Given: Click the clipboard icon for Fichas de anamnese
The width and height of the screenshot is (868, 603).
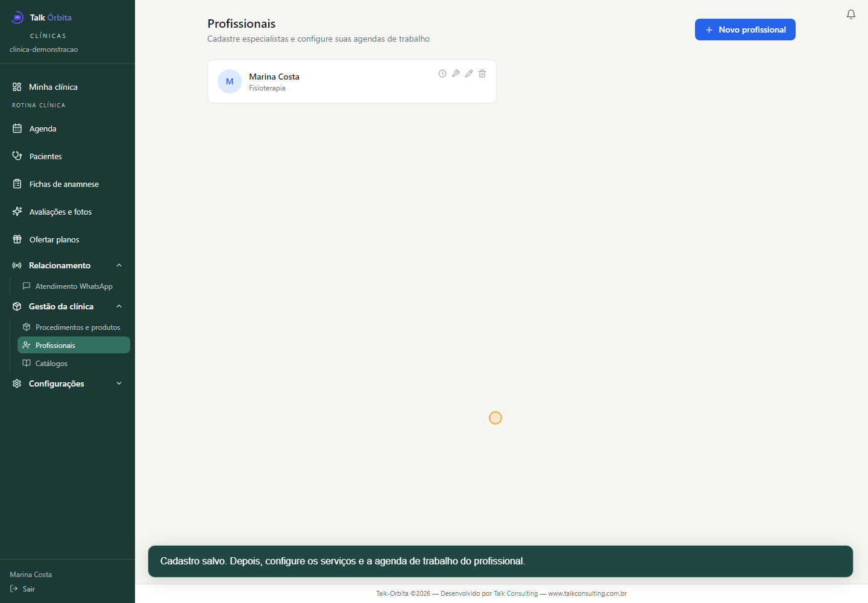Looking at the screenshot, I should (17, 184).
